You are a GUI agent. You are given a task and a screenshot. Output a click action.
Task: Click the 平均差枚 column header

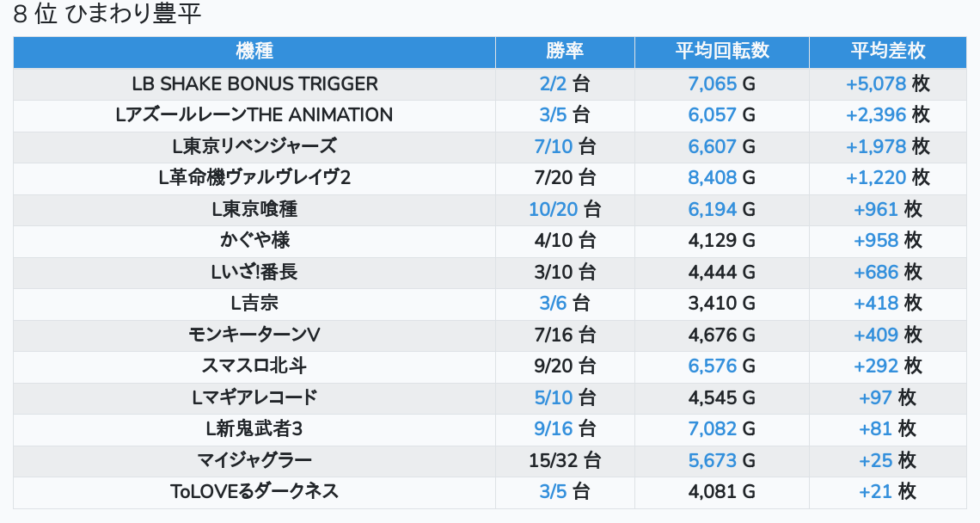click(888, 52)
